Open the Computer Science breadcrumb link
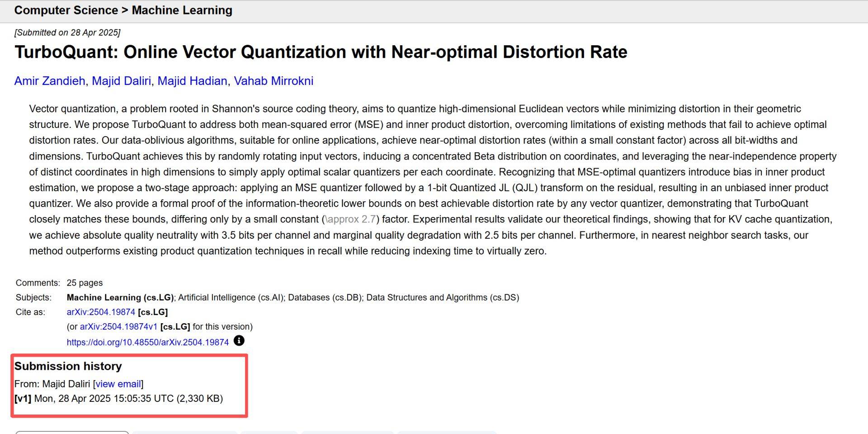This screenshot has height=434, width=868. click(x=66, y=10)
